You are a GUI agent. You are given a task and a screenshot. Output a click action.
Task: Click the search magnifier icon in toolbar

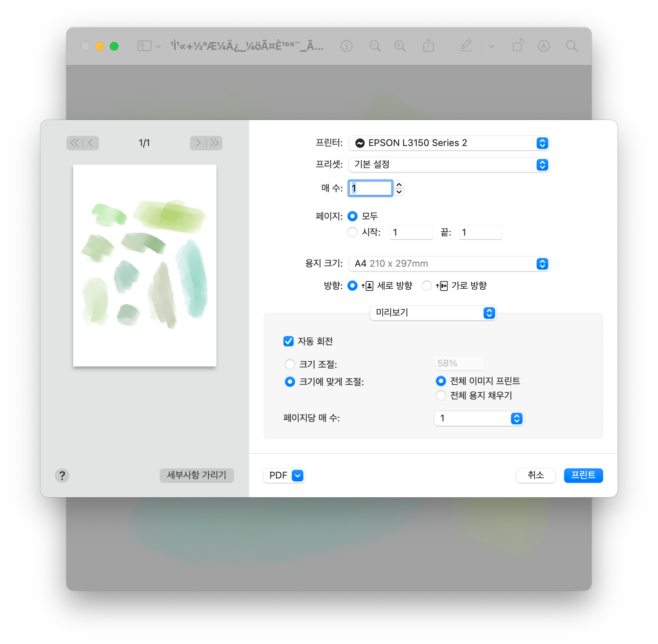(x=571, y=46)
